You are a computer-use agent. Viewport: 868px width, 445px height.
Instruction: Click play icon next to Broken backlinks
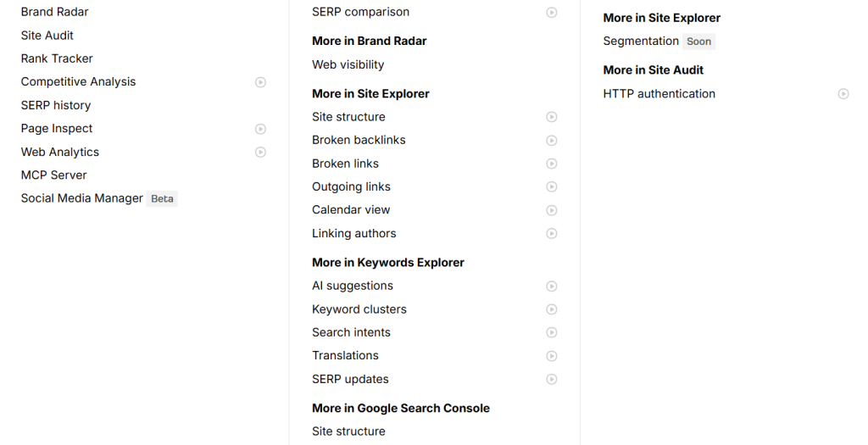tap(552, 141)
